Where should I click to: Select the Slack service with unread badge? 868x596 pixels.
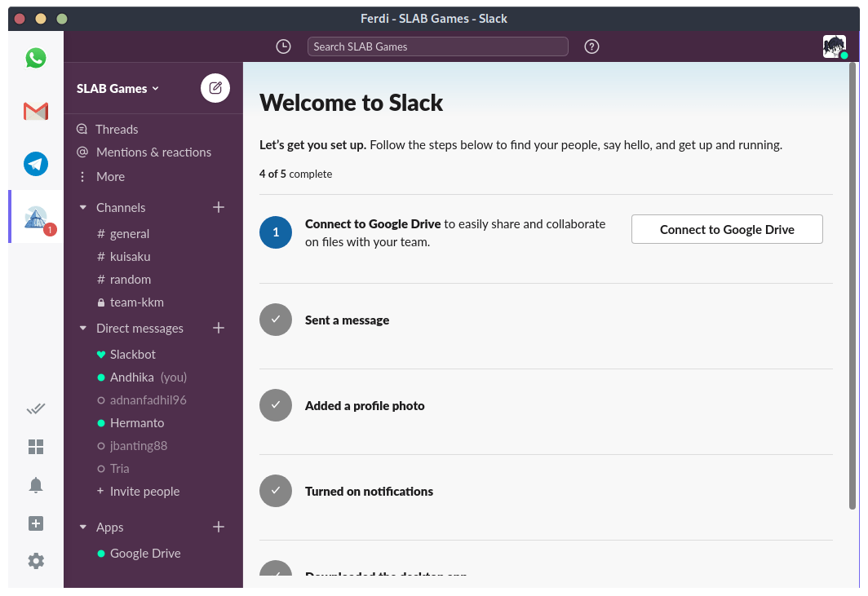point(37,217)
